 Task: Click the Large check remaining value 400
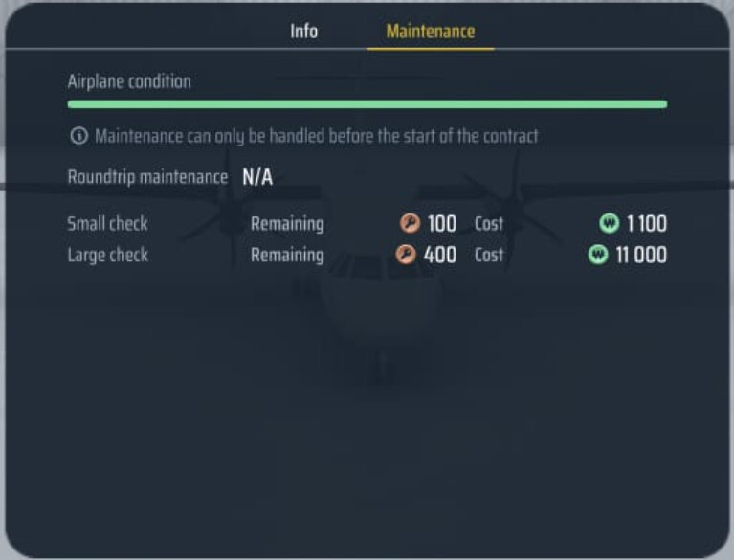click(439, 255)
